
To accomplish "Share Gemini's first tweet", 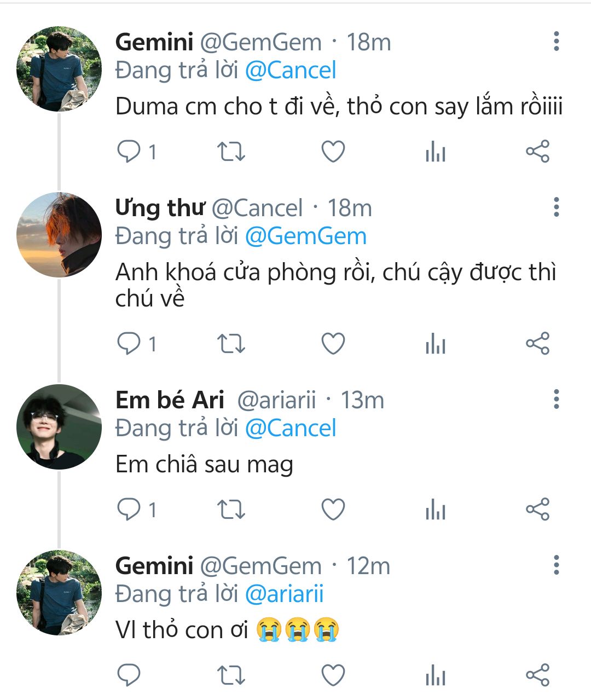I will coord(537,152).
